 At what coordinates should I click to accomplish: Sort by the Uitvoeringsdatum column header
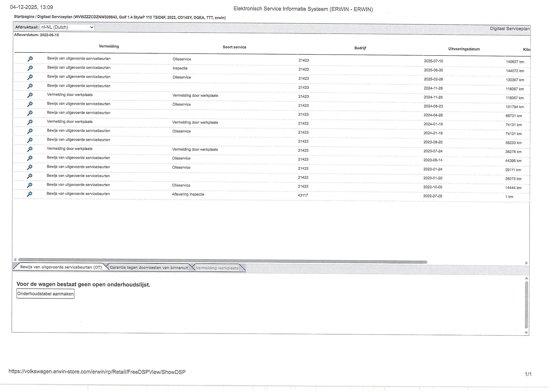[464, 49]
